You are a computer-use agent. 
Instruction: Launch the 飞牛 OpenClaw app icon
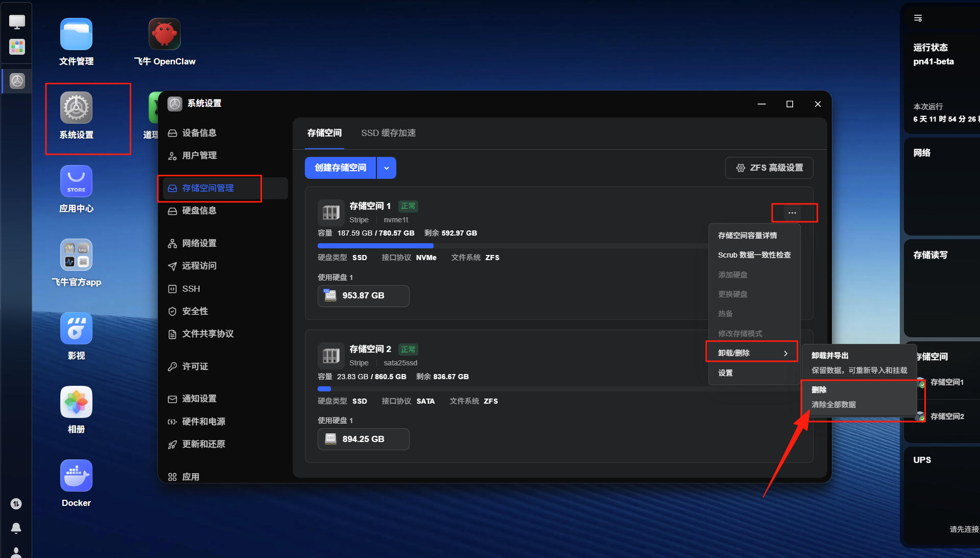click(x=164, y=42)
